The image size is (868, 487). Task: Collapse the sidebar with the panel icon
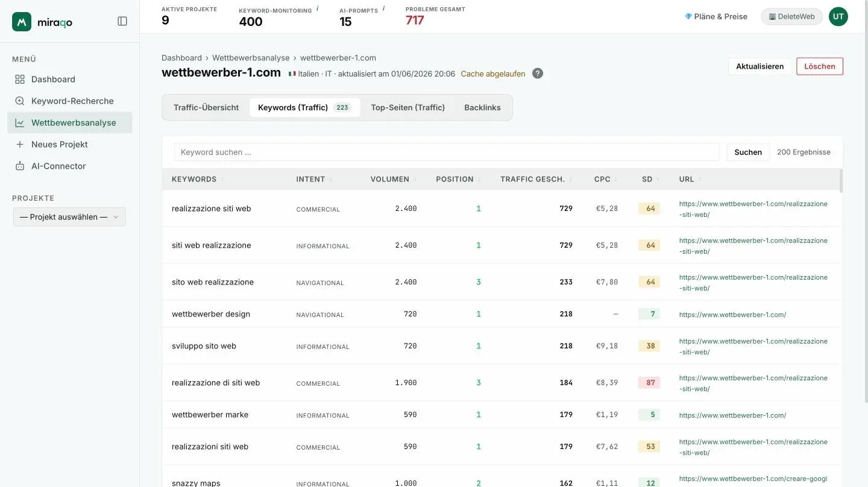click(x=122, y=21)
